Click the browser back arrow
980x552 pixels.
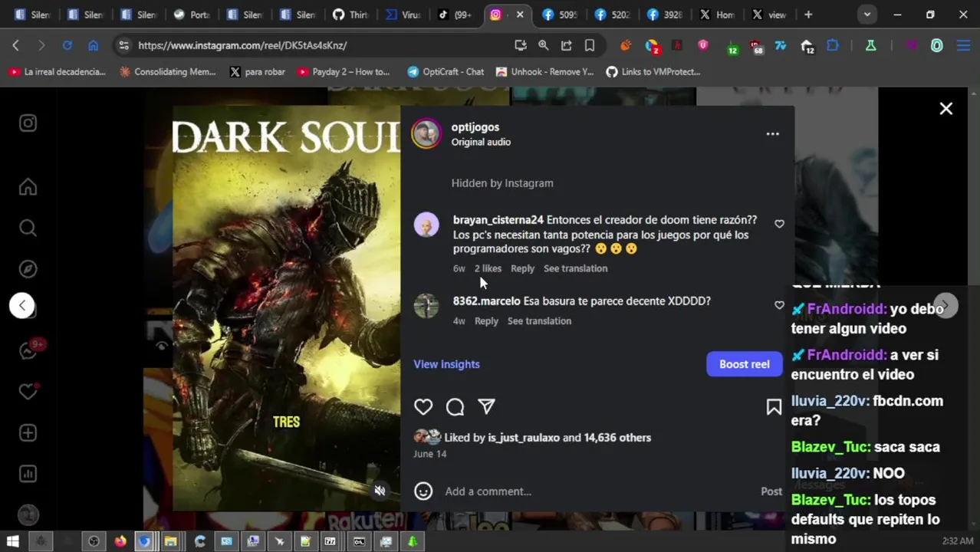point(15,45)
